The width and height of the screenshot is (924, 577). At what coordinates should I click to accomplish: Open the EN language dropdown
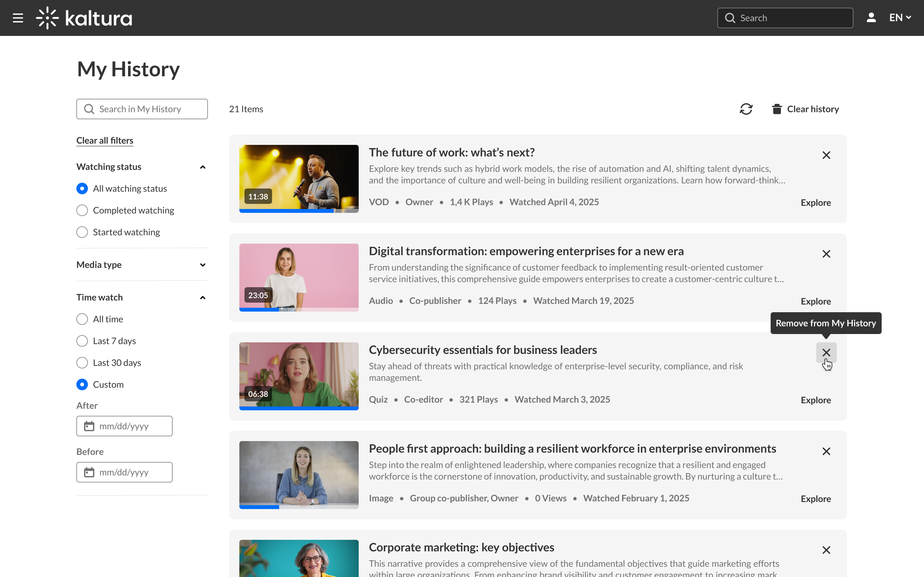coord(900,18)
